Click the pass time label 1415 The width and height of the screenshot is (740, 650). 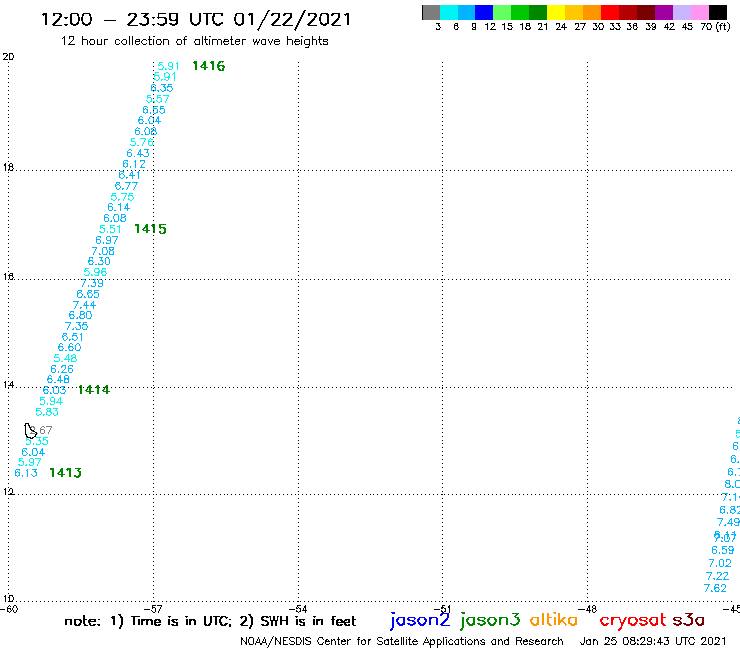click(x=150, y=229)
